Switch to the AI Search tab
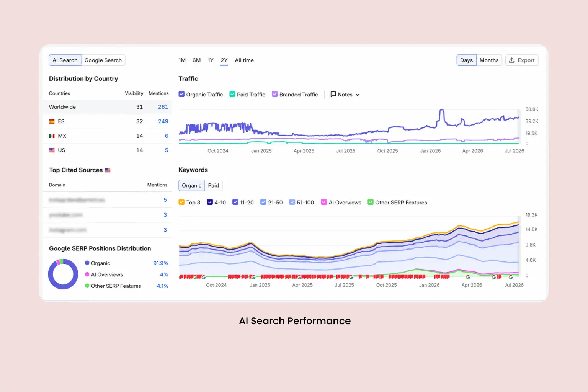The image size is (588, 392). pyautogui.click(x=65, y=60)
